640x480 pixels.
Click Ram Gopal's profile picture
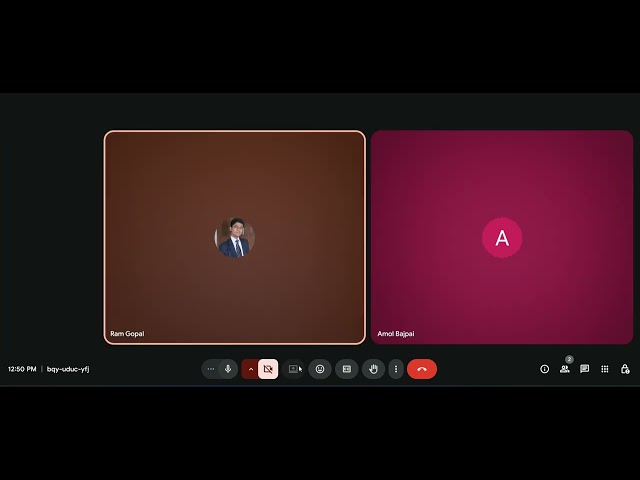pyautogui.click(x=235, y=238)
